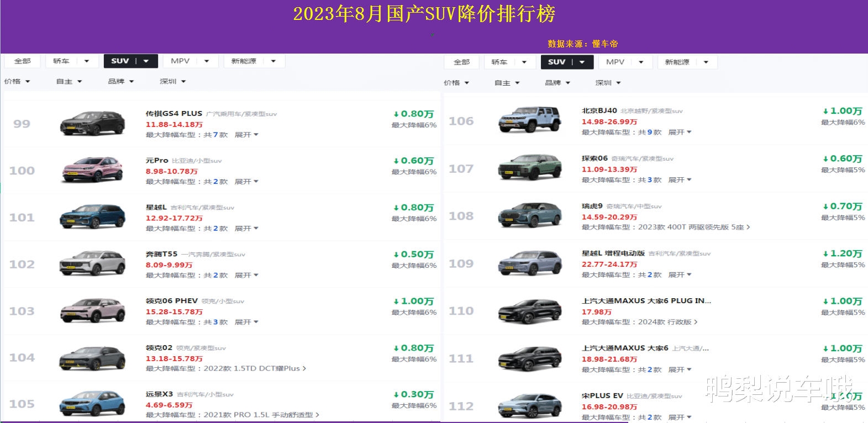The image size is (868, 423).
Task: Expand 展开 for 星越L rank 101 models
Action: (246, 229)
